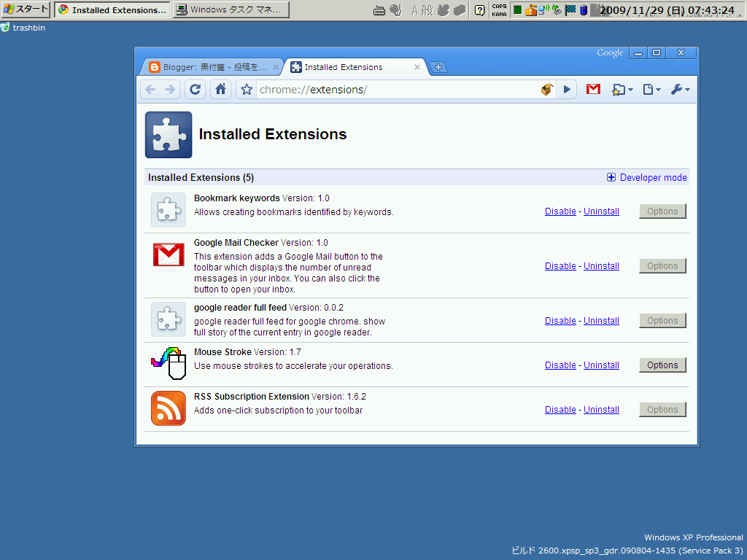Click Options for RSS Subscription Extension

coord(662,410)
